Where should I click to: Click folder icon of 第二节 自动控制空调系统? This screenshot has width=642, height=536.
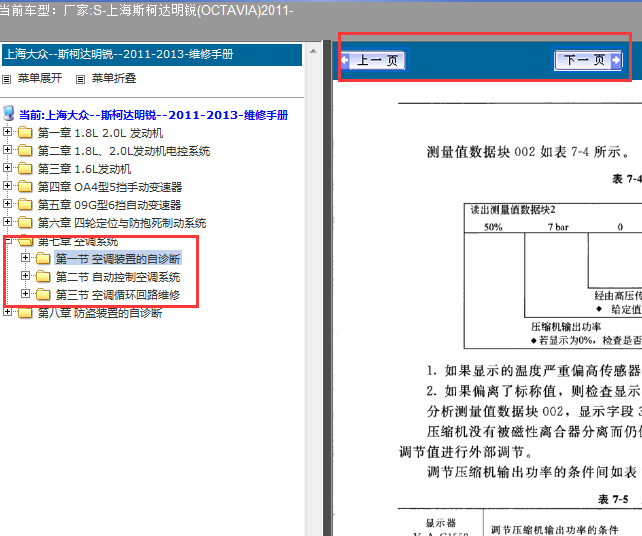pyautogui.click(x=43, y=277)
